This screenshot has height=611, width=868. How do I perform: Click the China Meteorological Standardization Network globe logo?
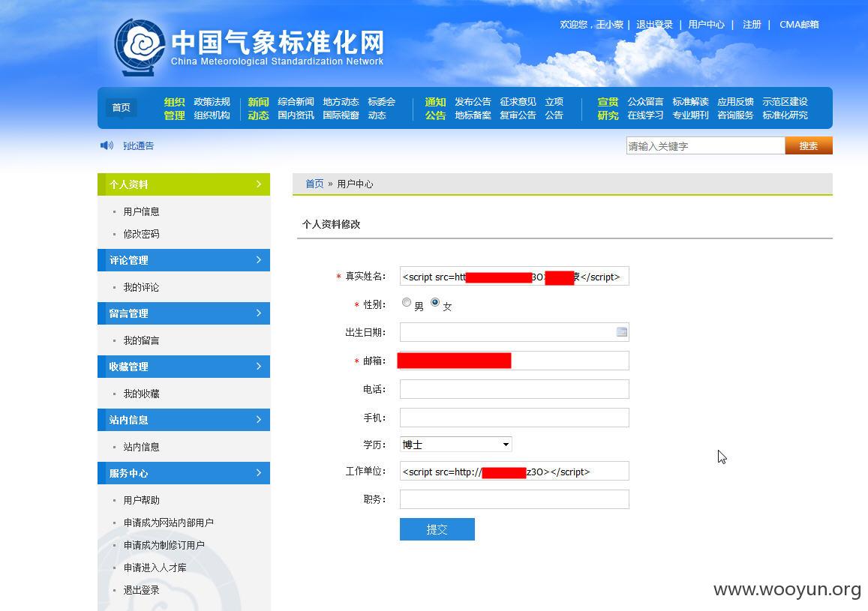pyautogui.click(x=139, y=47)
